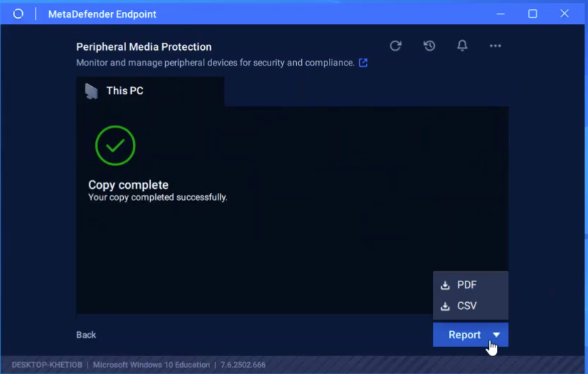Image resolution: width=588 pixels, height=374 pixels.
Task: Click the refresh icon in the header
Action: point(395,46)
